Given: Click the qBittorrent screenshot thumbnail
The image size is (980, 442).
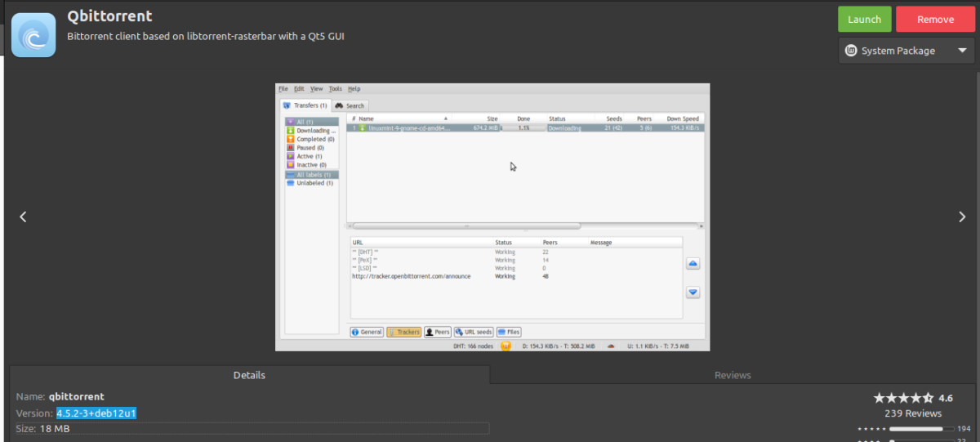Looking at the screenshot, I should (x=492, y=217).
